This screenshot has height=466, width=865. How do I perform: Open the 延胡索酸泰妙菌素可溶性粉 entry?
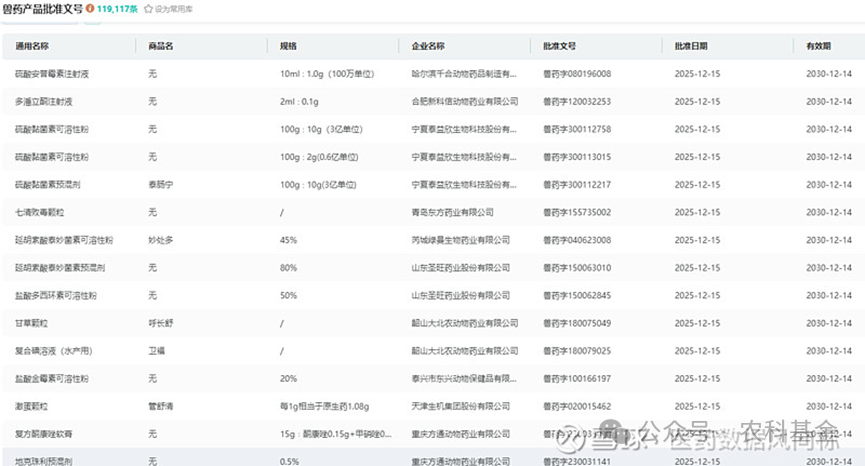pyautogui.click(x=64, y=240)
